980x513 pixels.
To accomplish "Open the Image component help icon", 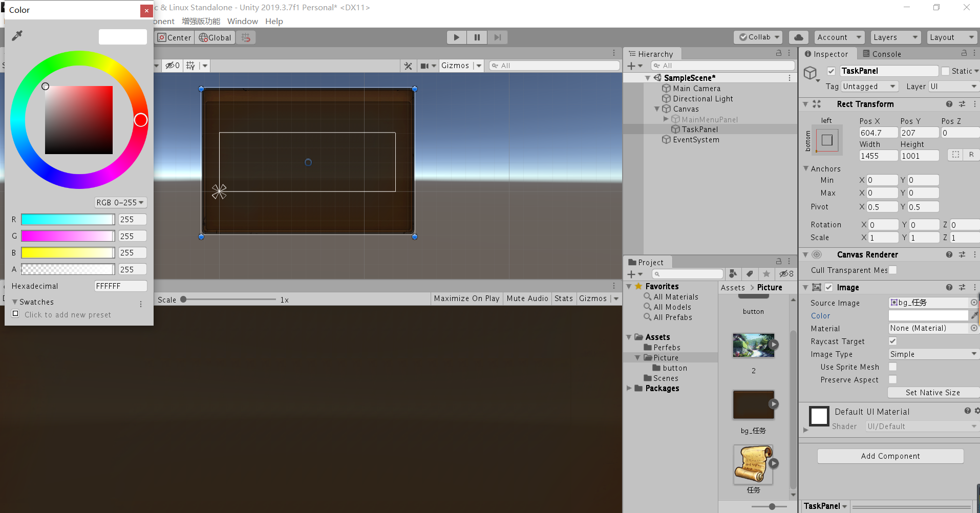I will pos(949,288).
